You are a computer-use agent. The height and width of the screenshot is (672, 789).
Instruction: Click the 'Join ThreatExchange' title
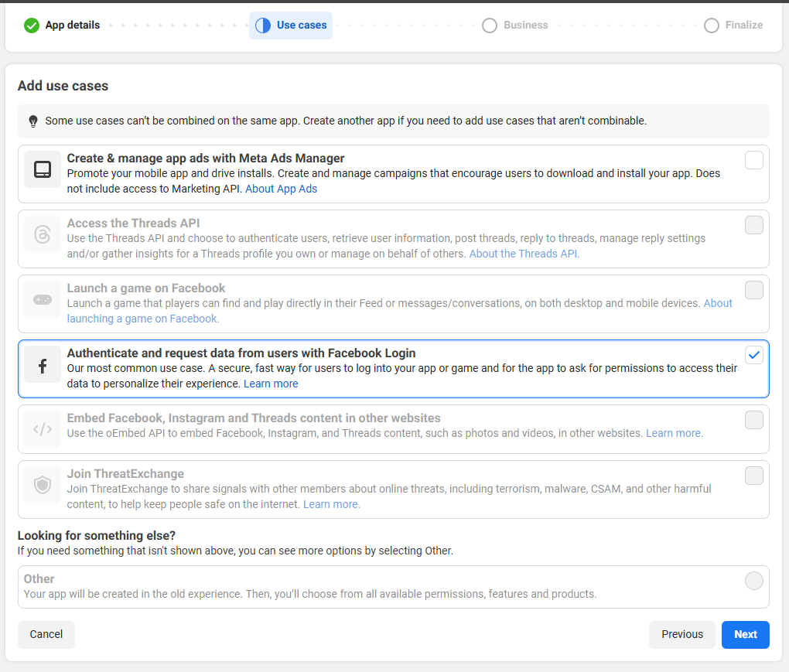(x=125, y=473)
